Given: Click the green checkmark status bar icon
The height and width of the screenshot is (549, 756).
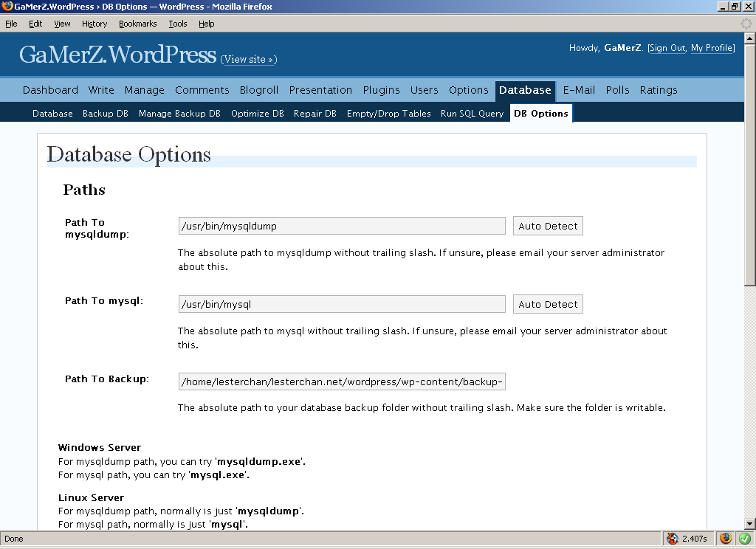Looking at the screenshot, I should click(745, 538).
